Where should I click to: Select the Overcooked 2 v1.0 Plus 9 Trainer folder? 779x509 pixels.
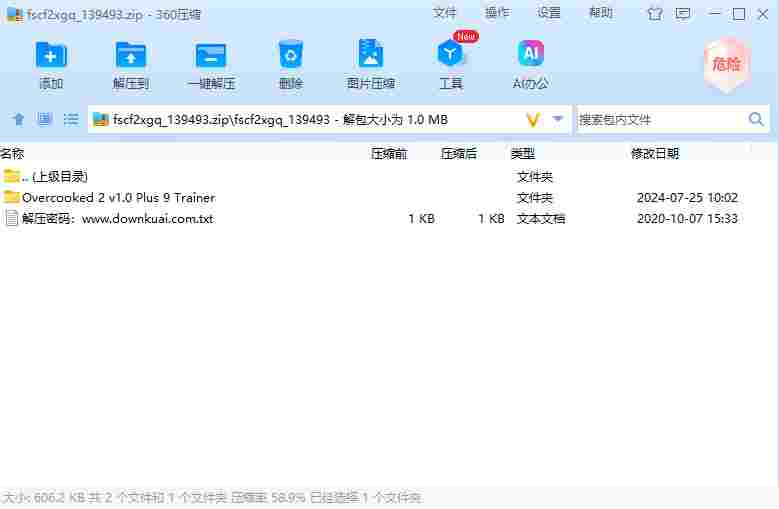[388, 198]
